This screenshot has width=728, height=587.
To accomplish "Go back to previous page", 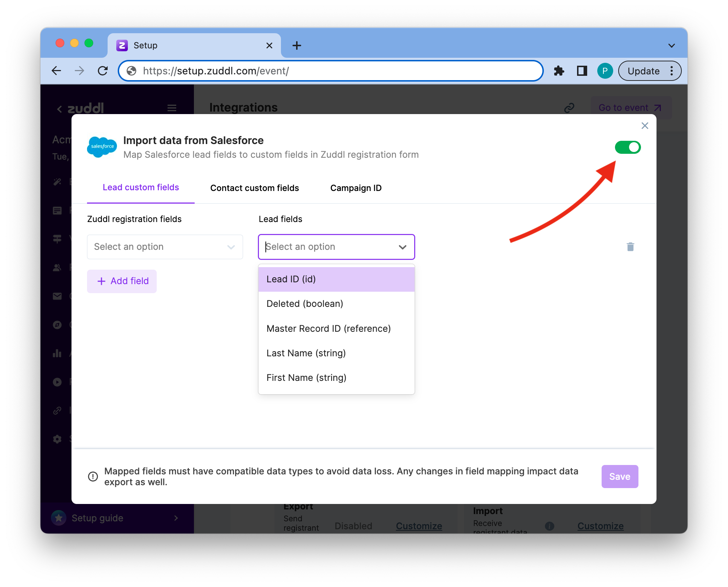I will 57,71.
